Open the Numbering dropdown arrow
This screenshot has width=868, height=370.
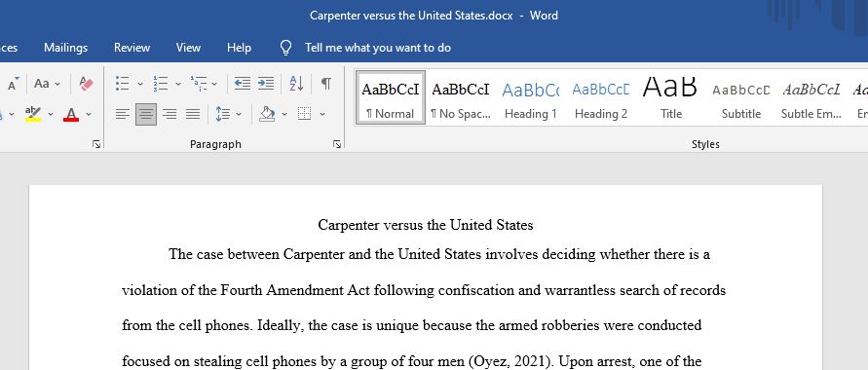click(177, 84)
